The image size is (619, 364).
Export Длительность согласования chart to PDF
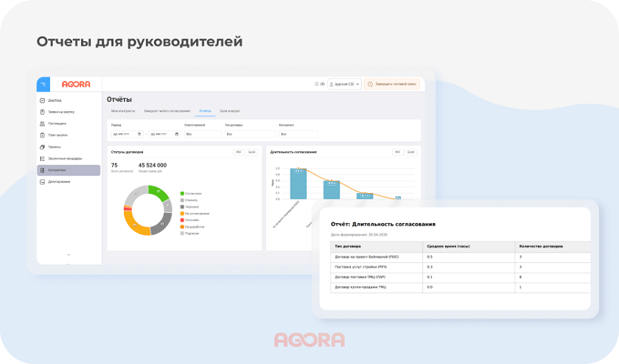(397, 152)
